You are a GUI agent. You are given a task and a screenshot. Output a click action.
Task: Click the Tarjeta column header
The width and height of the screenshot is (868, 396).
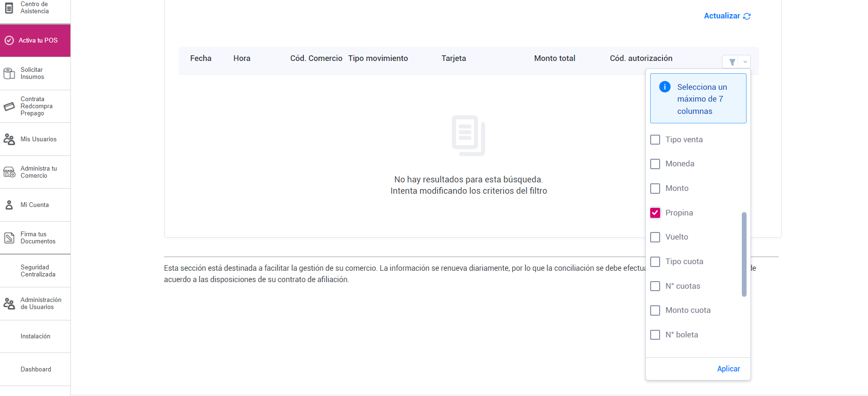[454, 59]
